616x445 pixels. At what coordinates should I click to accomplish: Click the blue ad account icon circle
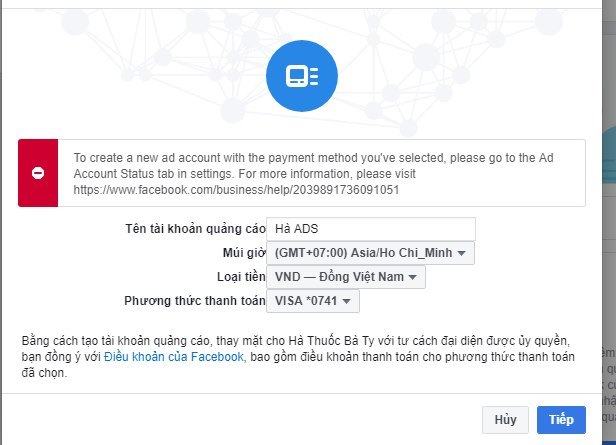click(x=302, y=76)
